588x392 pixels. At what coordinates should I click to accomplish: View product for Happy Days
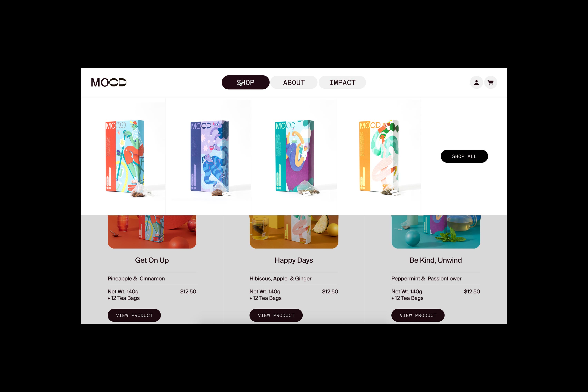tap(276, 315)
